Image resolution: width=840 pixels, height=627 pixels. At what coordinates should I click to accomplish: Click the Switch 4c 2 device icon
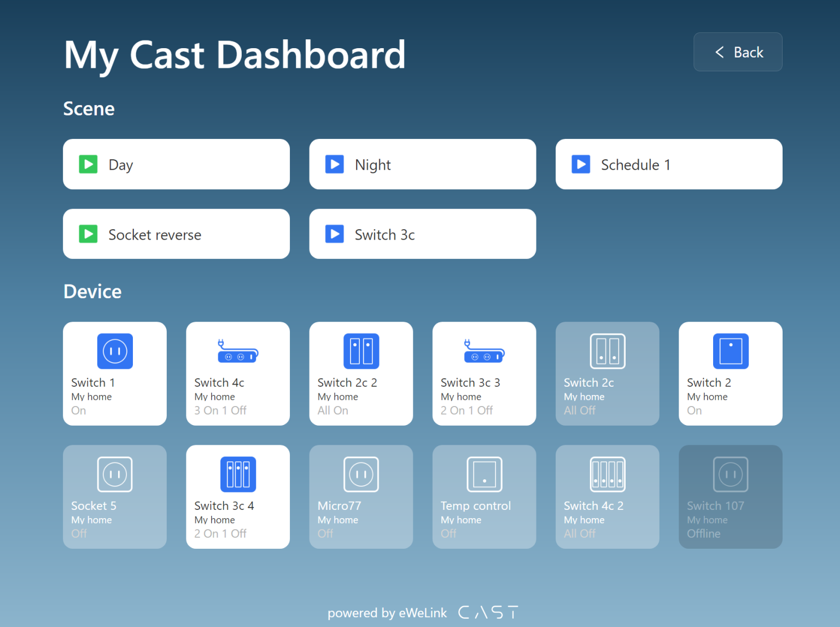pos(607,474)
